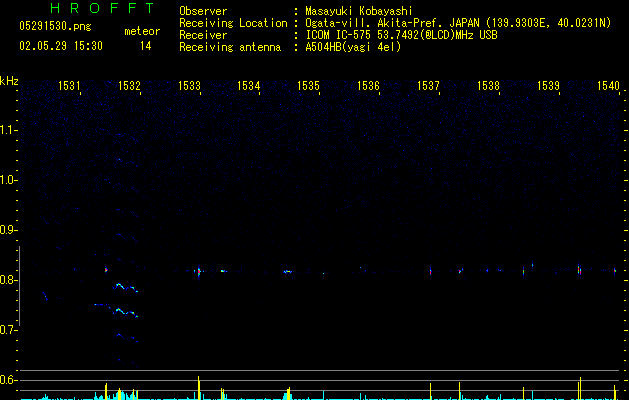Image resolution: width=629 pixels, height=400 pixels.
Task: Click the 1532 time axis label
Action: (x=129, y=86)
